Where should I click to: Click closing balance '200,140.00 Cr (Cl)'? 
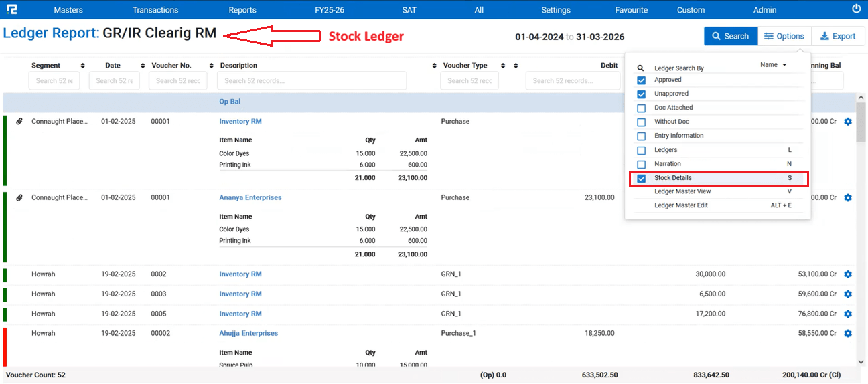(812, 375)
